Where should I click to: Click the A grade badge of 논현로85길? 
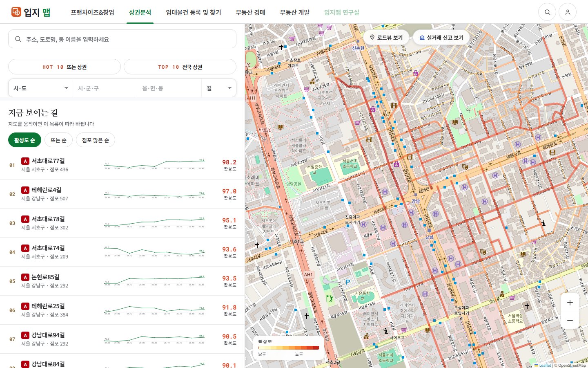coord(25,277)
